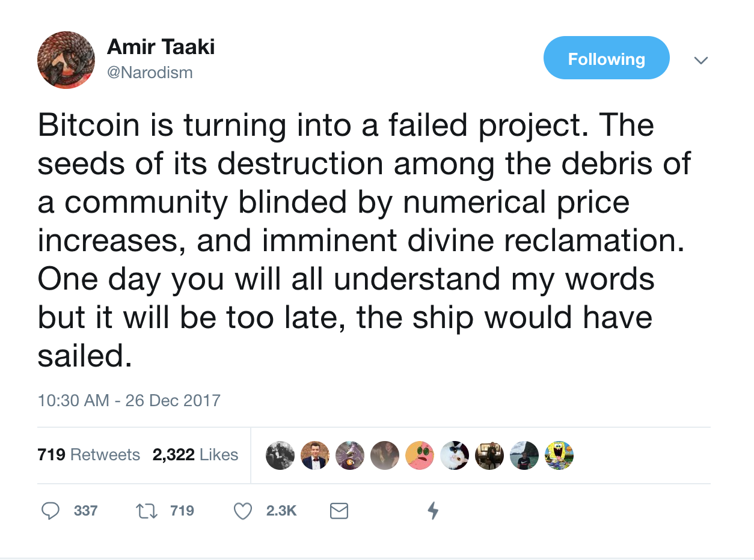The height and width of the screenshot is (560, 754).
Task: Click the bow-tie man liker avatar
Action: [x=315, y=455]
